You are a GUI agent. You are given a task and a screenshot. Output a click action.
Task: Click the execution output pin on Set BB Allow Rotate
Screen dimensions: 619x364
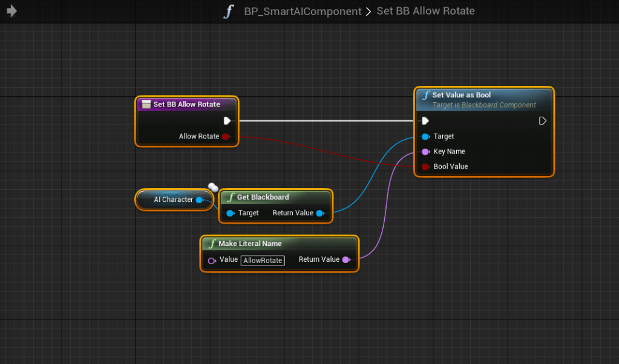click(x=227, y=121)
